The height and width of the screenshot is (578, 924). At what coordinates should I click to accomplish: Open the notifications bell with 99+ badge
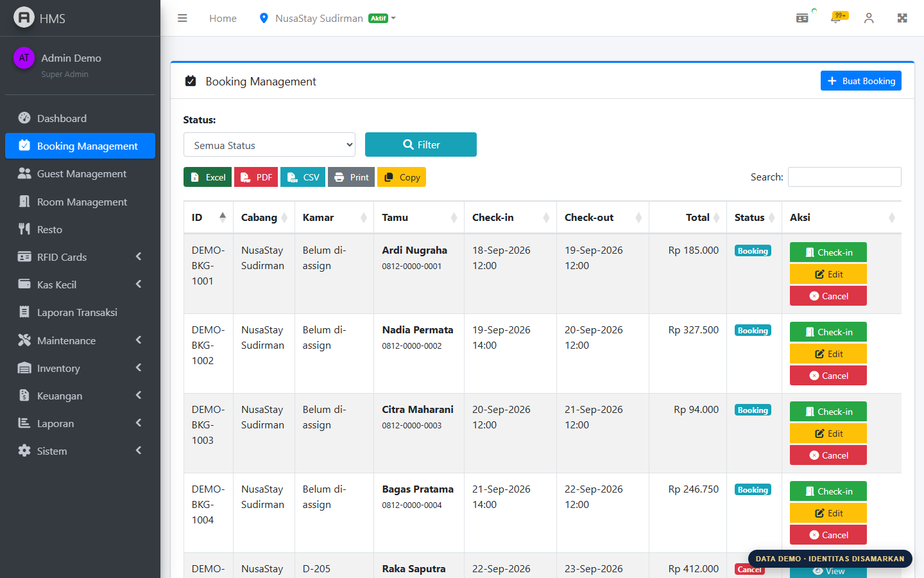[836, 18]
